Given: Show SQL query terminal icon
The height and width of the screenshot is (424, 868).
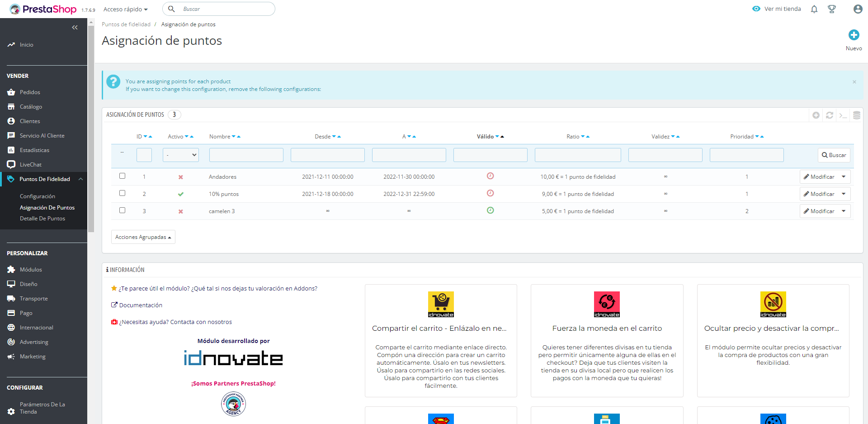Looking at the screenshot, I should click(843, 115).
